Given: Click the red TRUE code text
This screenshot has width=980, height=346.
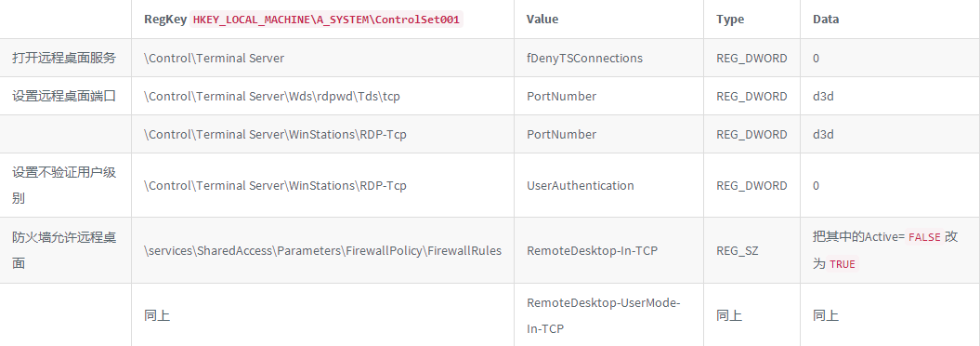Looking at the screenshot, I should pos(842,264).
